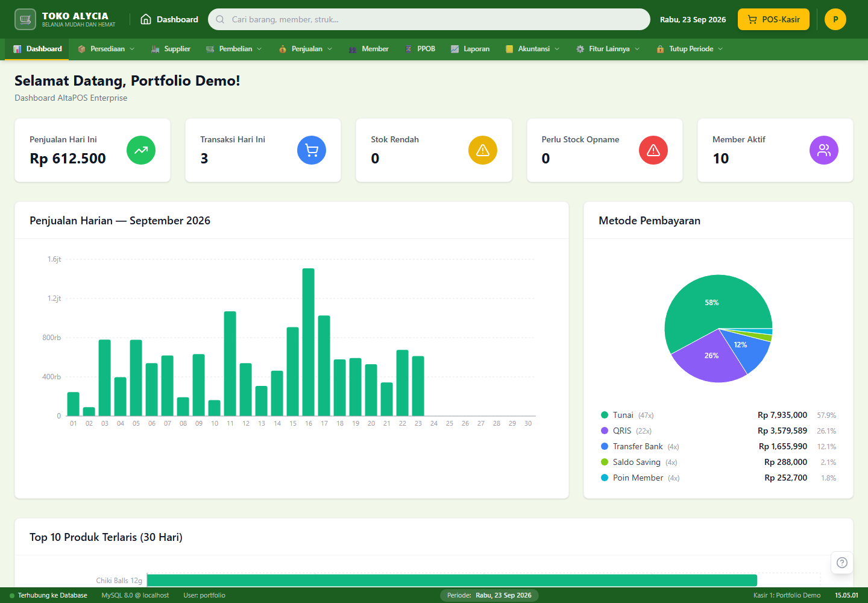Click the Pembelian cart icon

210,49
